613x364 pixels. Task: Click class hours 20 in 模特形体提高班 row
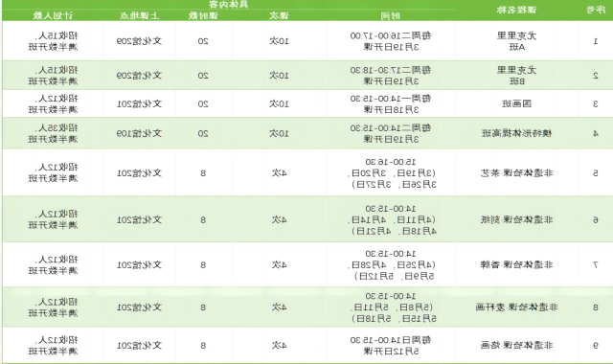point(203,134)
